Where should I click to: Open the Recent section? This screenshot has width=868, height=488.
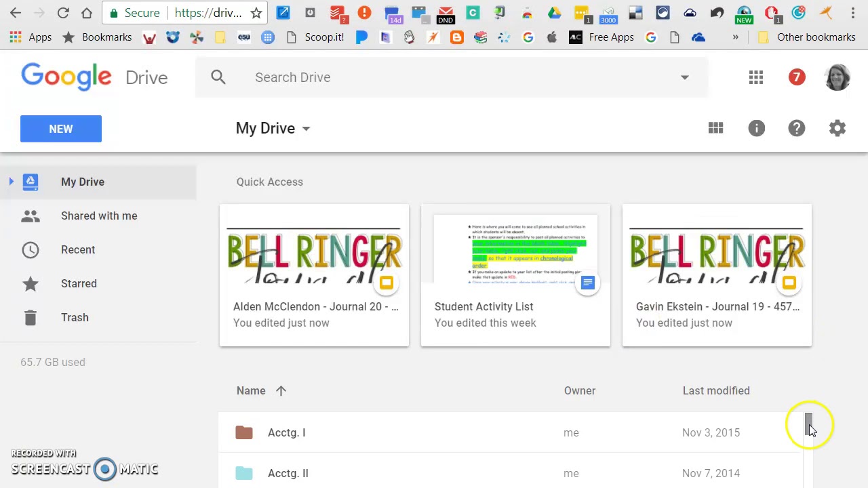(78, 249)
